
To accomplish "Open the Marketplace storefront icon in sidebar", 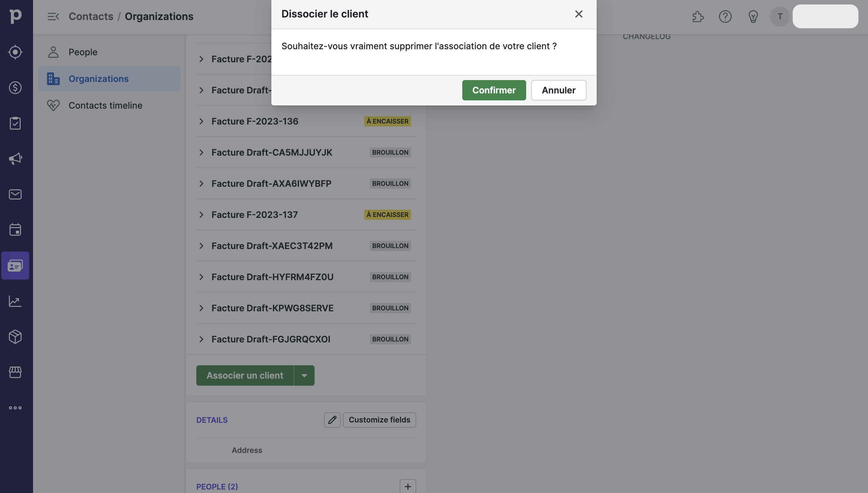I will point(15,372).
